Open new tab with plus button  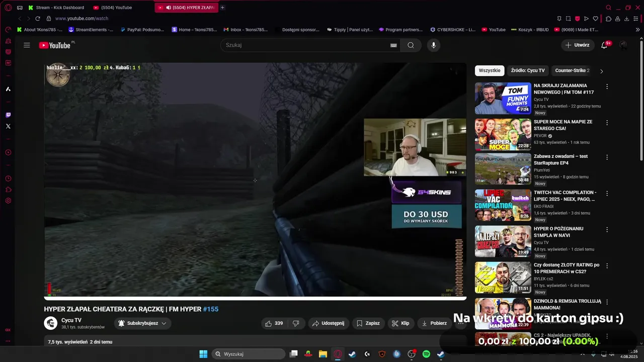tap(222, 8)
